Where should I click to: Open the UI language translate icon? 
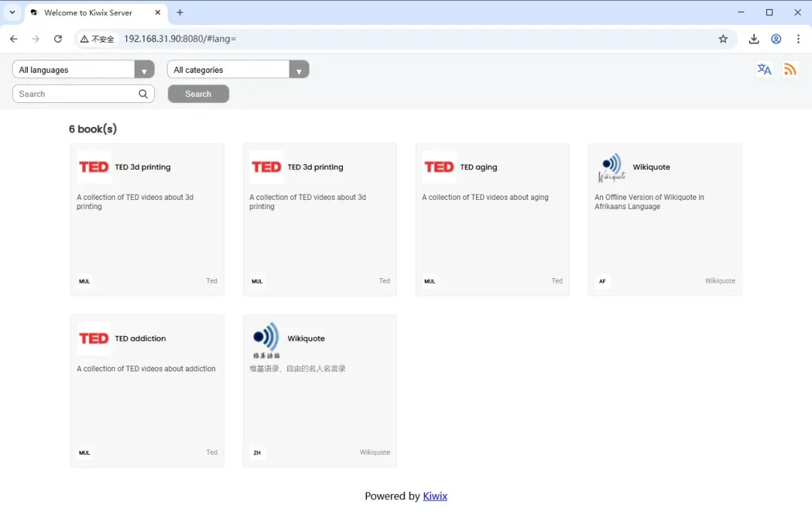click(764, 69)
